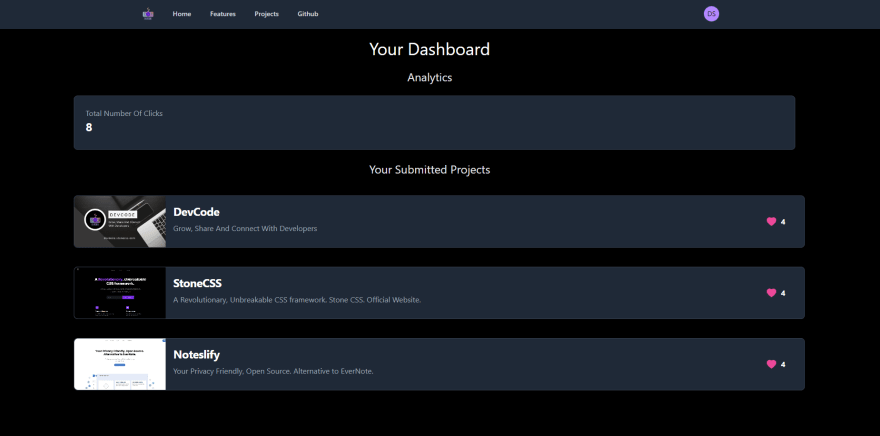
Task: Click the 'Total Number Of Clicks' label
Action: (x=124, y=113)
